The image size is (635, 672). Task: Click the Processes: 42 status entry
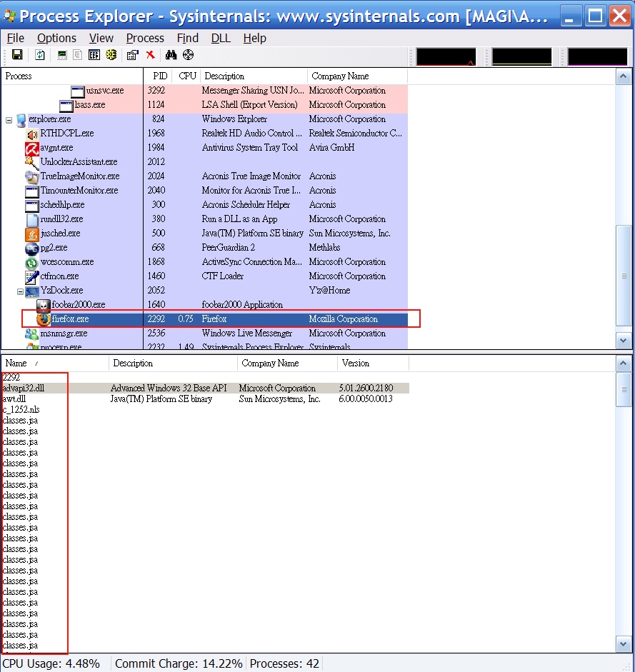[284, 664]
